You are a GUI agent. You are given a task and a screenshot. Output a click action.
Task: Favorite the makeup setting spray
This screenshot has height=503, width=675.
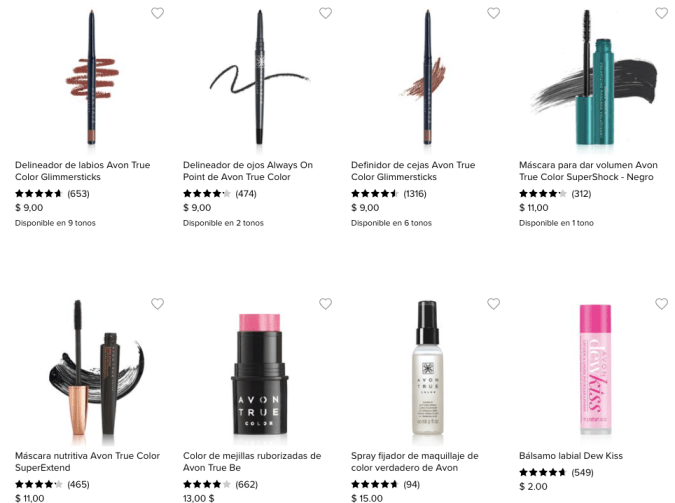[x=493, y=304]
